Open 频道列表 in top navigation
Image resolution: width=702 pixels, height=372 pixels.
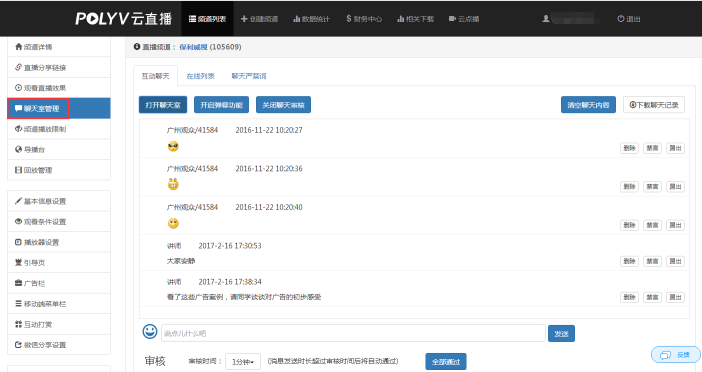click(207, 19)
